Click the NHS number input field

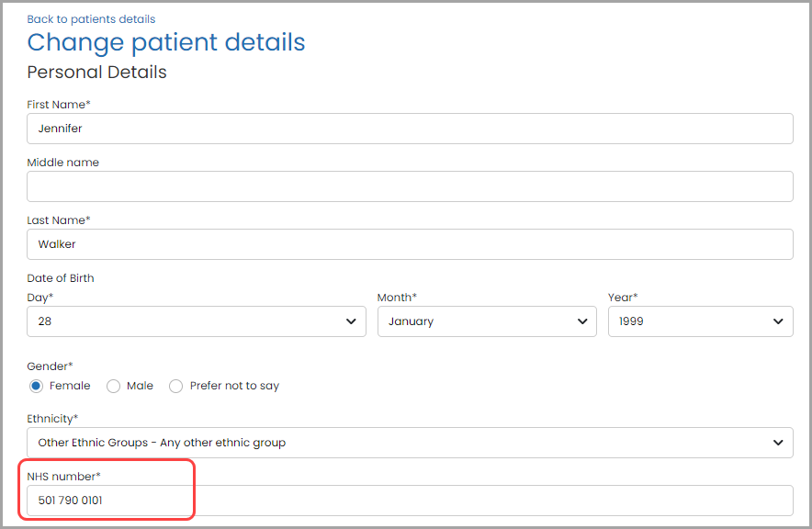pyautogui.click(x=411, y=501)
